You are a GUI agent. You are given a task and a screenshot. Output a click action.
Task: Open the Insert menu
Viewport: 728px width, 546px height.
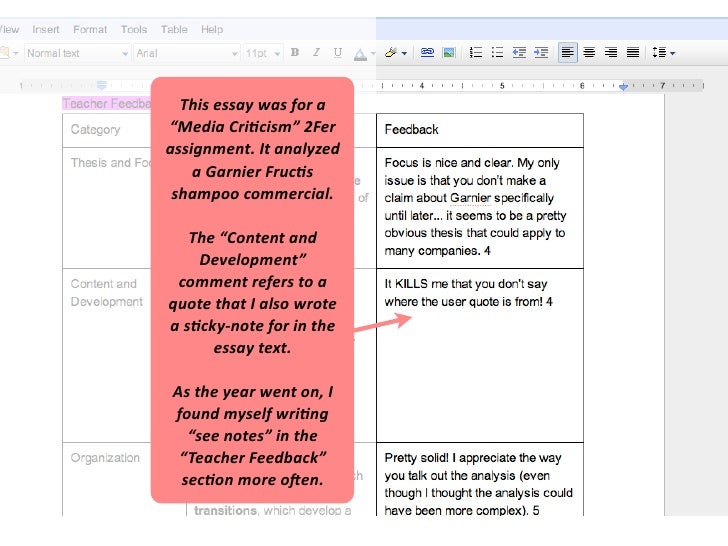click(x=46, y=29)
